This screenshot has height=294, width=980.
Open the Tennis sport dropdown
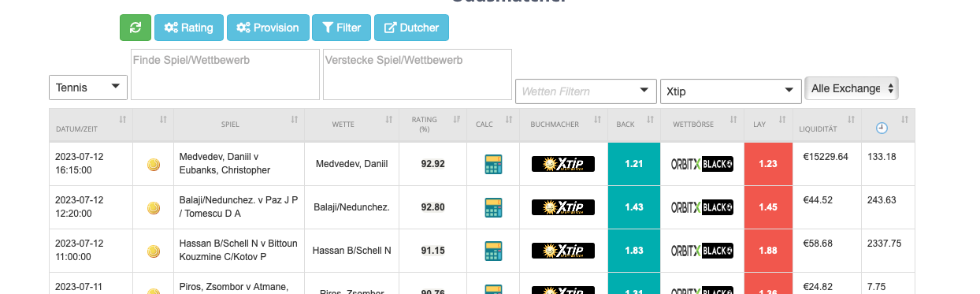88,87
